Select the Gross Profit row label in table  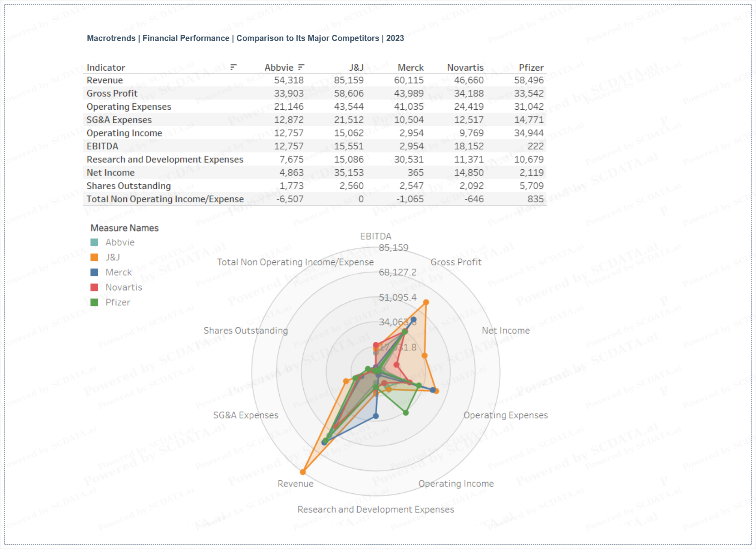pyautogui.click(x=112, y=93)
